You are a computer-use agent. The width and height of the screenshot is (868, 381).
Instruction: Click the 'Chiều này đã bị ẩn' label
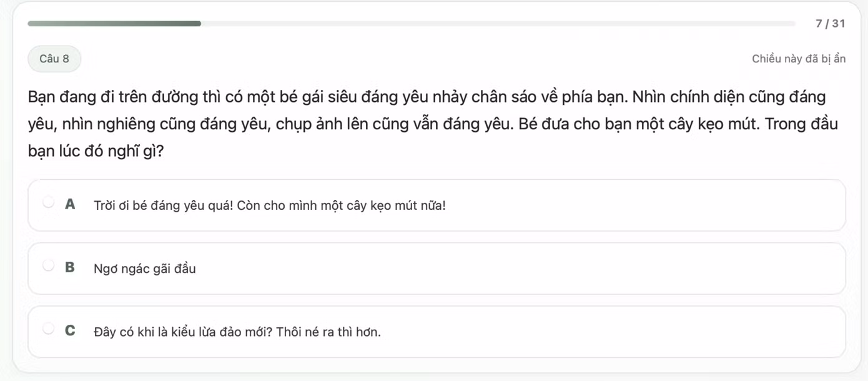[799, 58]
